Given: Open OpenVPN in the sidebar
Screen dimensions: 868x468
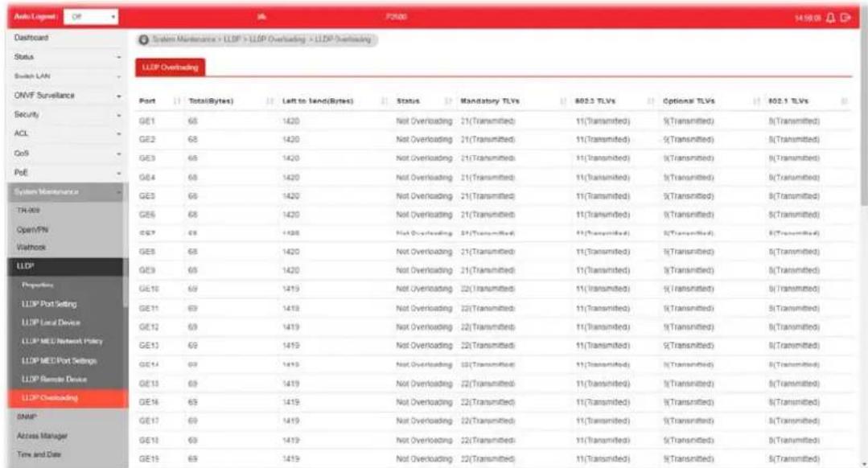Looking at the screenshot, I should coord(33,229).
